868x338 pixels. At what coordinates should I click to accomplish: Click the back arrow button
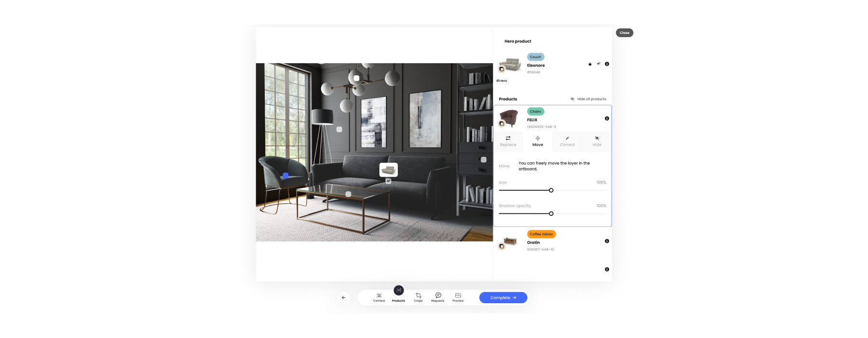pyautogui.click(x=343, y=297)
